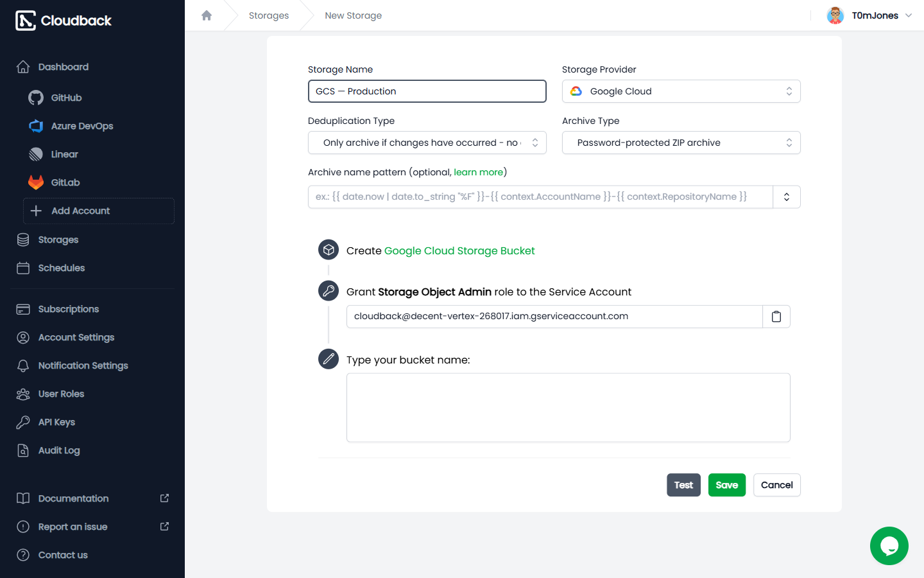
Task: Click the Account Settings person icon
Action: [x=23, y=337]
